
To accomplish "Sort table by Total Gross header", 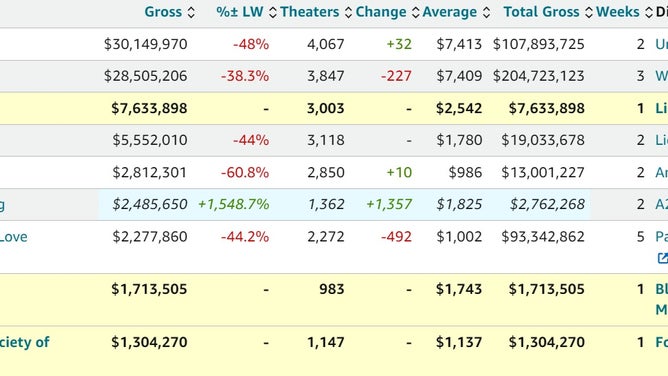I will (541, 12).
